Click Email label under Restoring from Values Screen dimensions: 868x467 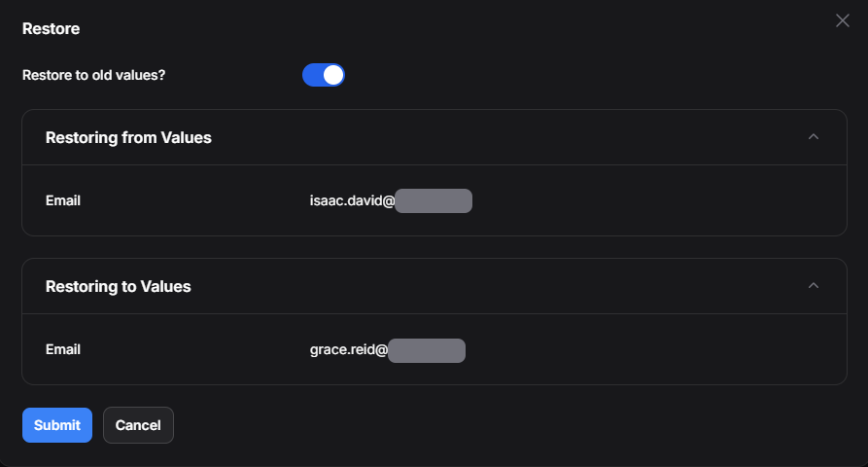(x=63, y=201)
